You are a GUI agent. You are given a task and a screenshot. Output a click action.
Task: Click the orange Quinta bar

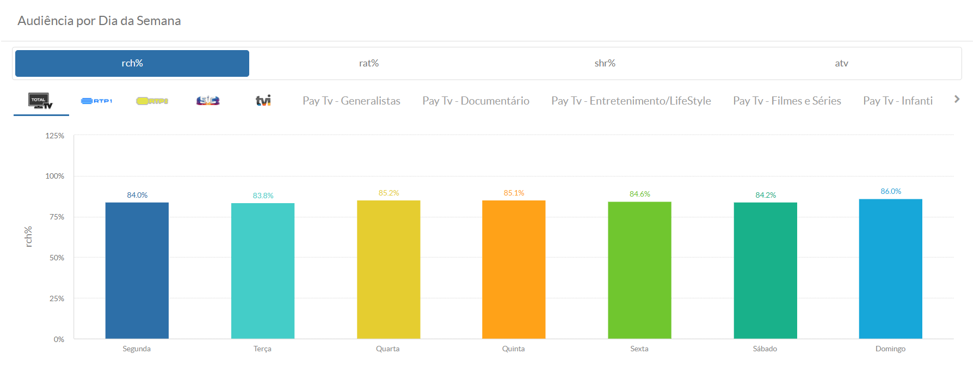[514, 270]
